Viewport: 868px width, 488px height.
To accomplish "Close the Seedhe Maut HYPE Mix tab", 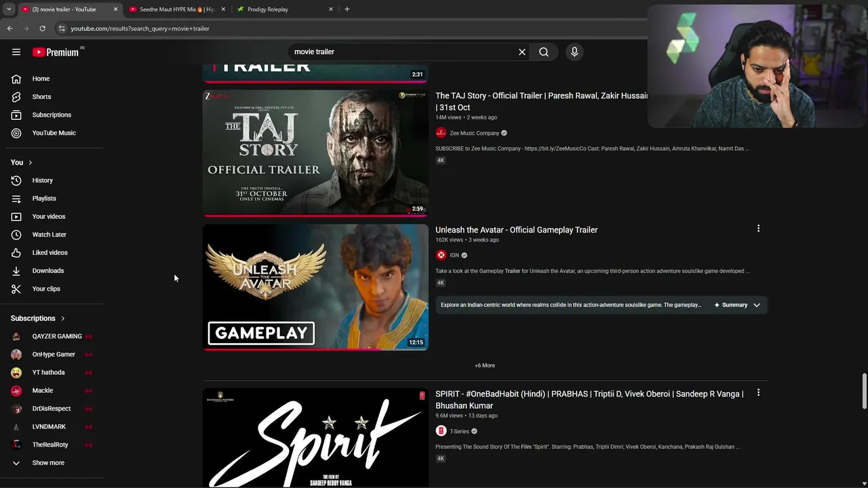I will click(x=223, y=9).
